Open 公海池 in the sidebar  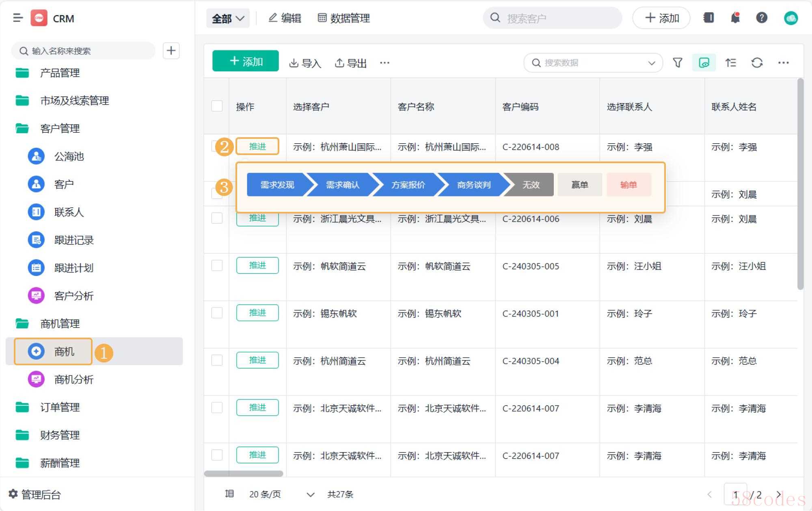tap(69, 156)
